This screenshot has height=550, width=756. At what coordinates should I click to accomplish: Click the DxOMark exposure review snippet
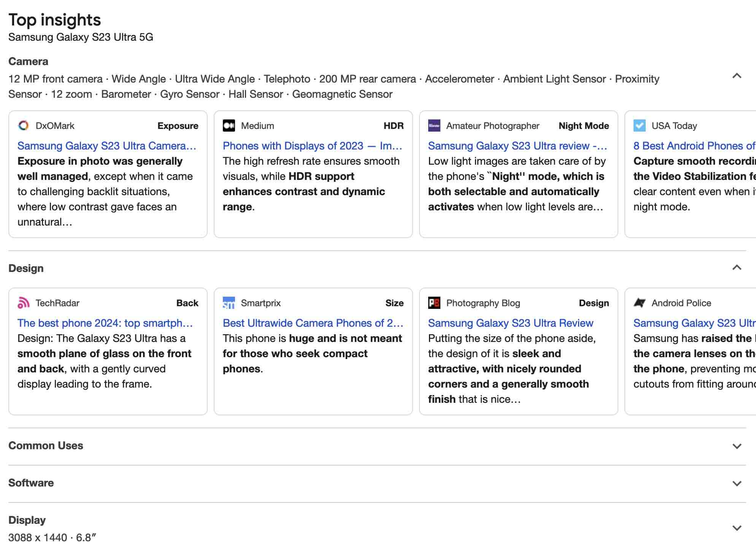pos(105,191)
